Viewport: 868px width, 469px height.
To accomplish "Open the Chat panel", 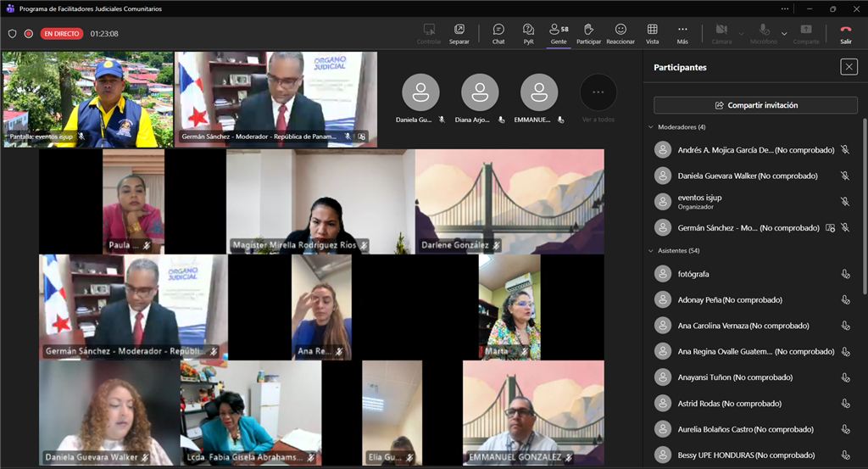I will click(498, 33).
